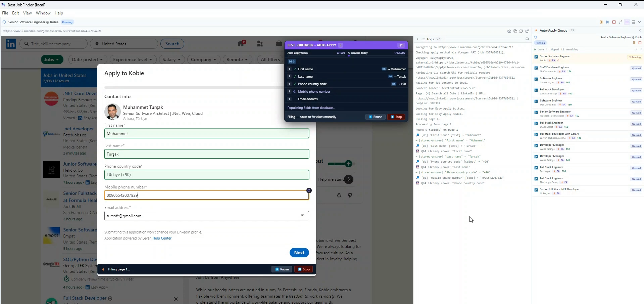This screenshot has width=644, height=304.
Task: Click the application progress bar under Apply to Kobie
Action: pyautogui.click(x=194, y=87)
